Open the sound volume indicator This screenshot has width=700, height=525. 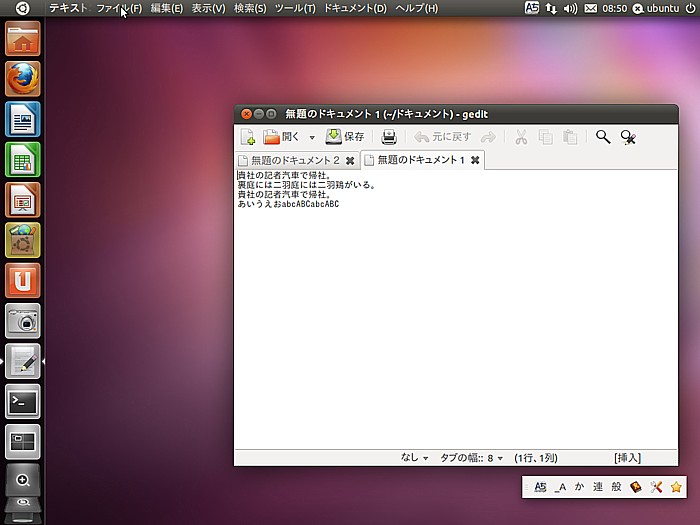pos(571,8)
